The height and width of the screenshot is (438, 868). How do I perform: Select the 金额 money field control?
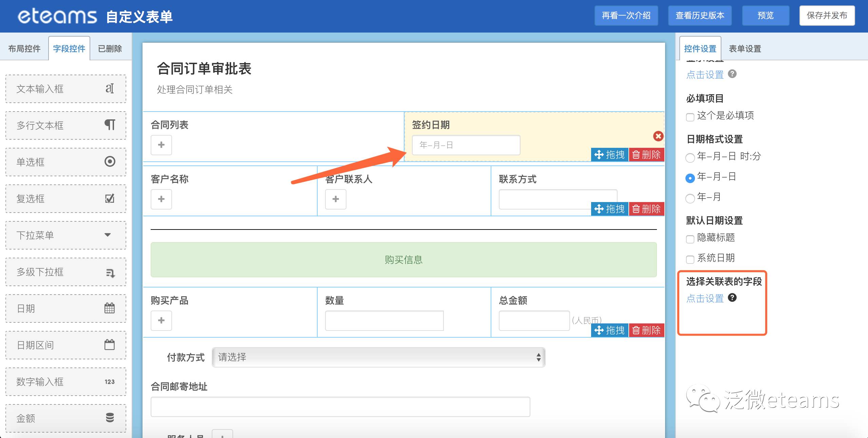[66, 418]
